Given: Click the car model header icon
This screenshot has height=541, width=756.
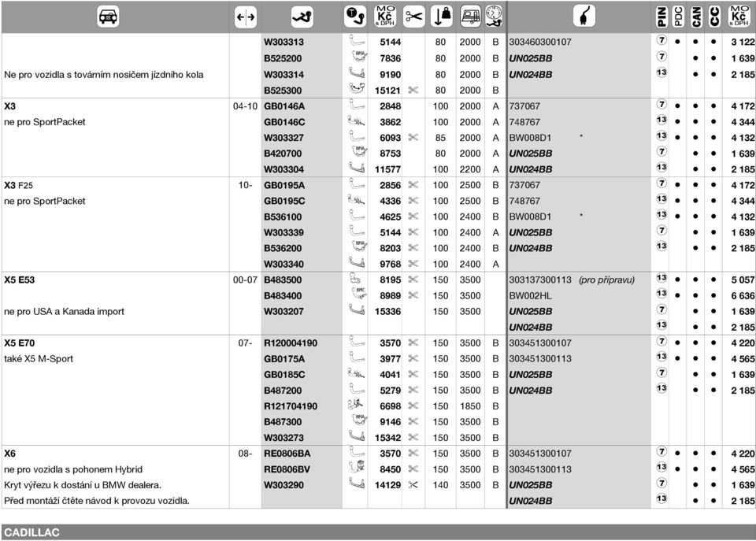Looking at the screenshot, I should (x=108, y=17).
